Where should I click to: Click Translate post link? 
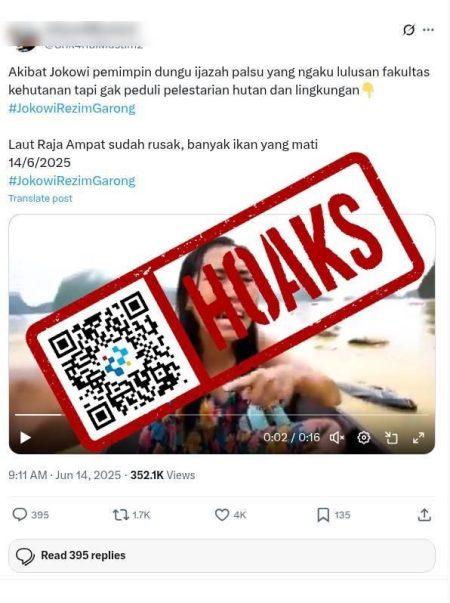point(40,198)
